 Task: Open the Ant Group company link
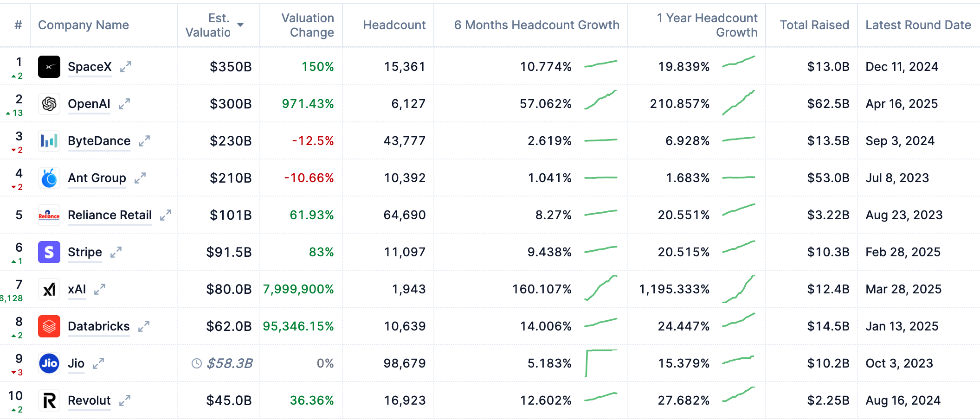[x=97, y=178]
